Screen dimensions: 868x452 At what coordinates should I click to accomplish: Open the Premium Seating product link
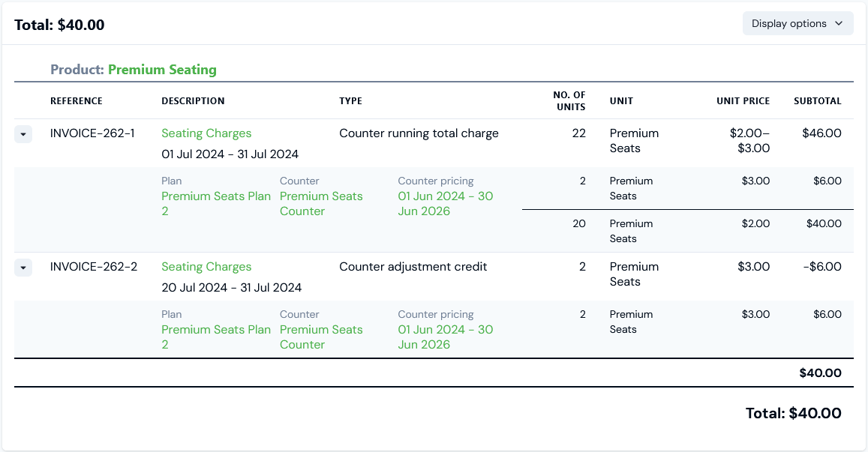162,70
